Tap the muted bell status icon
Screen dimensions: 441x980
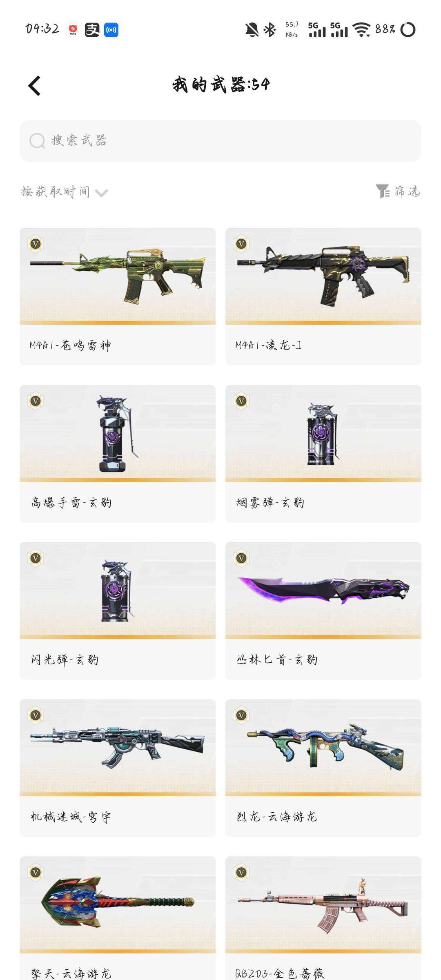pos(252,30)
